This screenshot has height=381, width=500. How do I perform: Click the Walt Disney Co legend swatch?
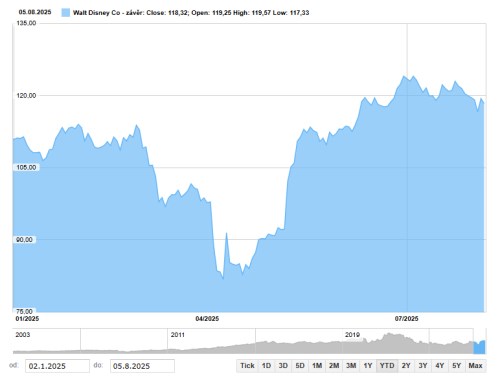click(66, 13)
